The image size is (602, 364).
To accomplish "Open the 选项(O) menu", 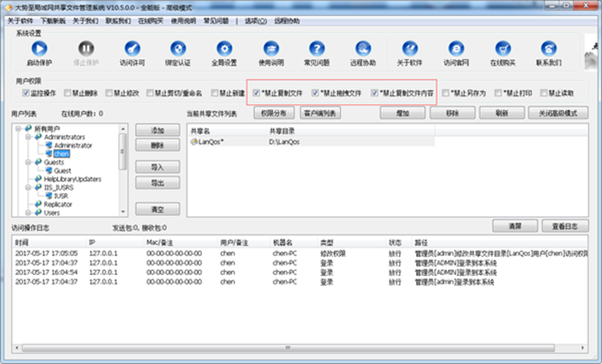I will [255, 21].
